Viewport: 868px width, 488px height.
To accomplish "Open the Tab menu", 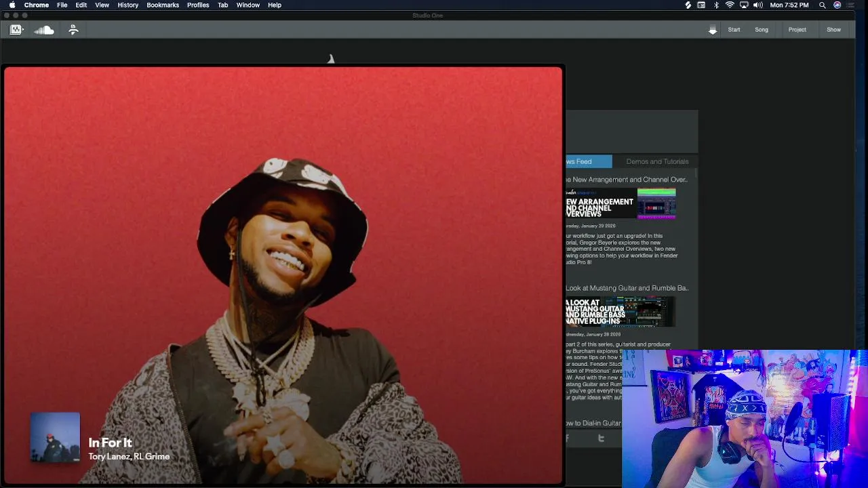I will (x=222, y=5).
